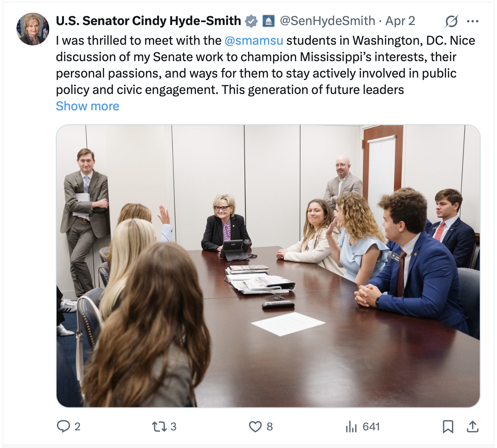The height and width of the screenshot is (448, 497).
Task: Click the 641 views count
Action: tap(371, 427)
